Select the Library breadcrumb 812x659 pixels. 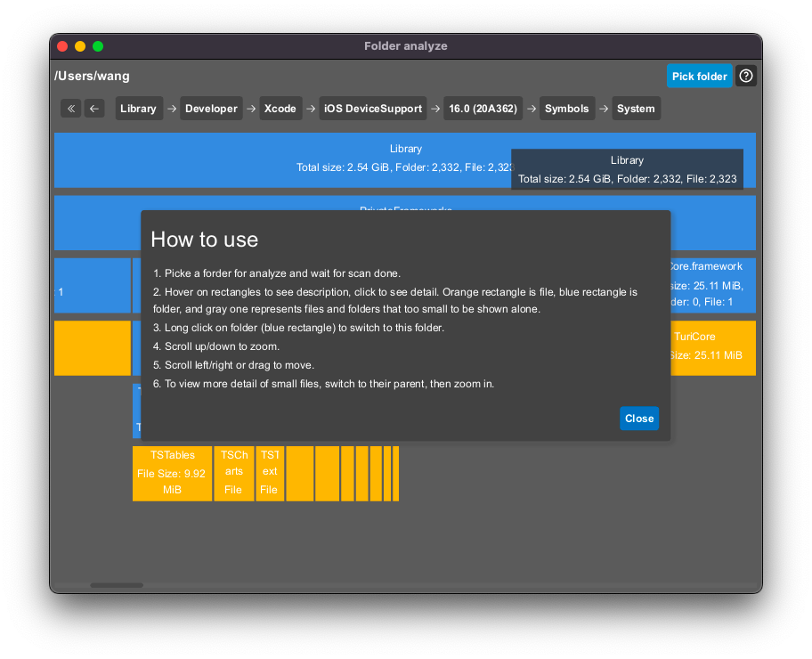coord(138,109)
